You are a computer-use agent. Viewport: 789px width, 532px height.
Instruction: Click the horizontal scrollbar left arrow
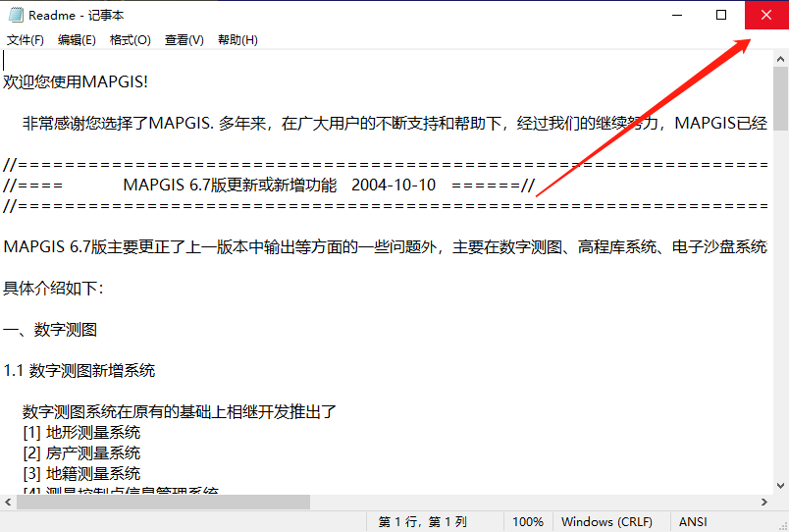click(x=8, y=502)
